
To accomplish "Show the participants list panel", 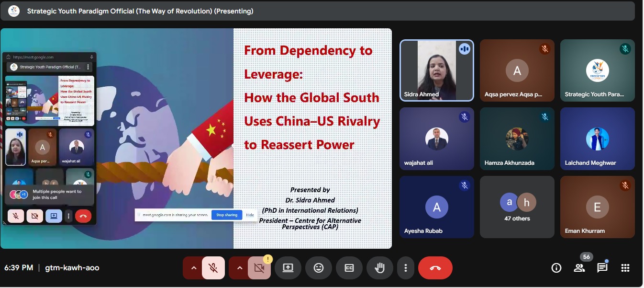I will (x=579, y=268).
